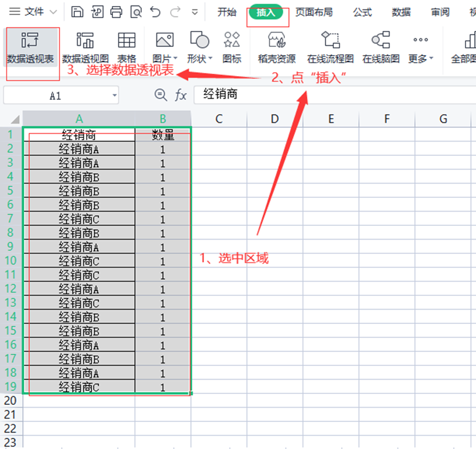Select column G header
The width and height of the screenshot is (476, 449).
443,118
